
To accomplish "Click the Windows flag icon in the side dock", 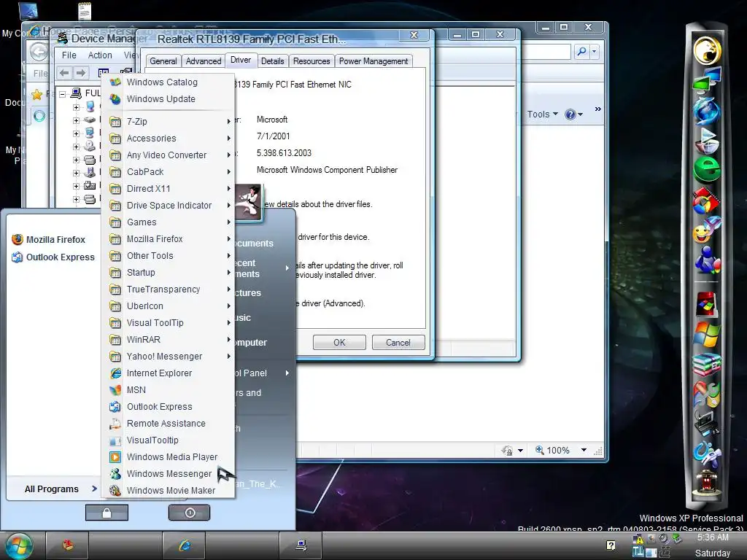I will click(707, 335).
